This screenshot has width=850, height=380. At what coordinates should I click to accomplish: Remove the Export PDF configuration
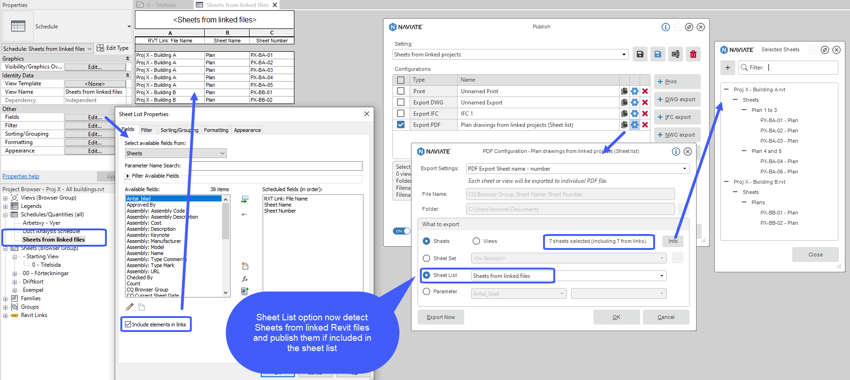tap(645, 125)
